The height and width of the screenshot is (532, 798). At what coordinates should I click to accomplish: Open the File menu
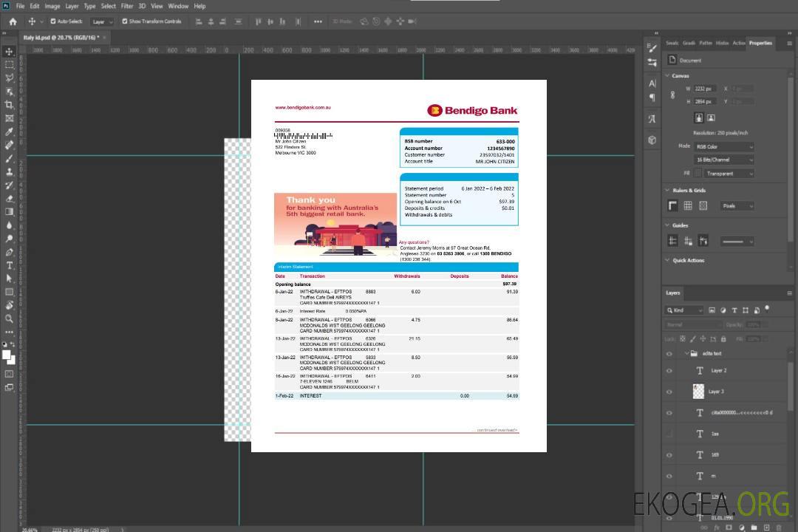pyautogui.click(x=21, y=6)
